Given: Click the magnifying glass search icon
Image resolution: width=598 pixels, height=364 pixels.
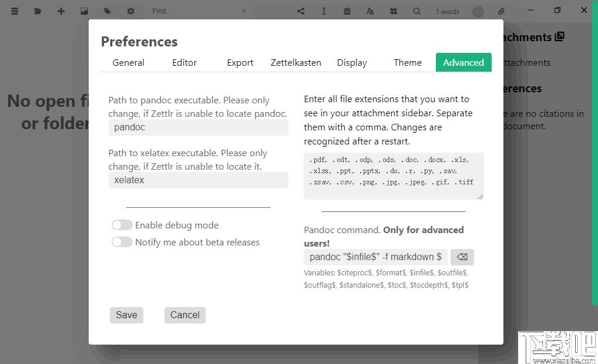Looking at the screenshot, I should [x=417, y=11].
